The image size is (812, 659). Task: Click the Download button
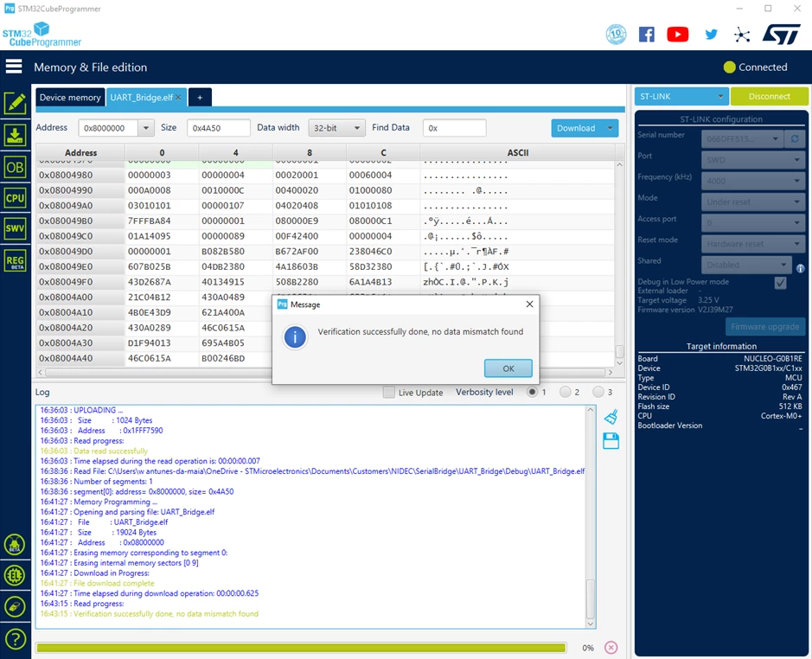coord(577,128)
